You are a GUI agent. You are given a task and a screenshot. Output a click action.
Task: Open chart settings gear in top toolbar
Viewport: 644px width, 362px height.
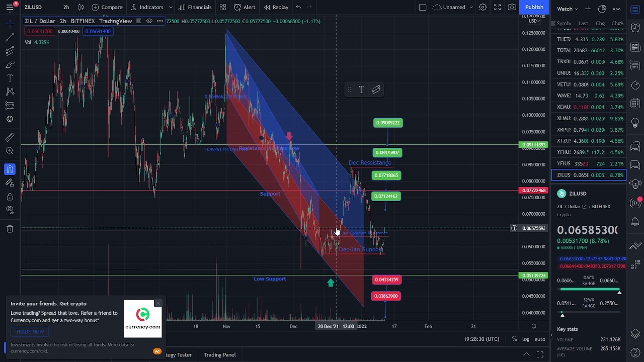pos(482,7)
